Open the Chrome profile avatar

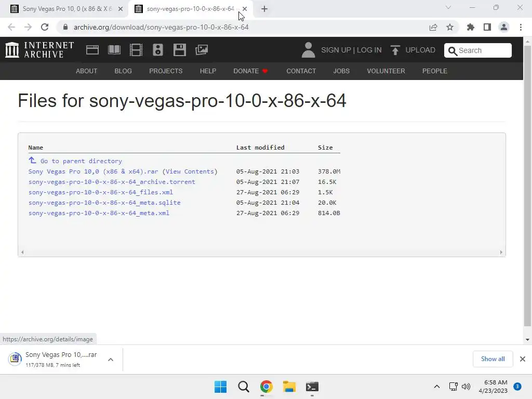tap(504, 27)
